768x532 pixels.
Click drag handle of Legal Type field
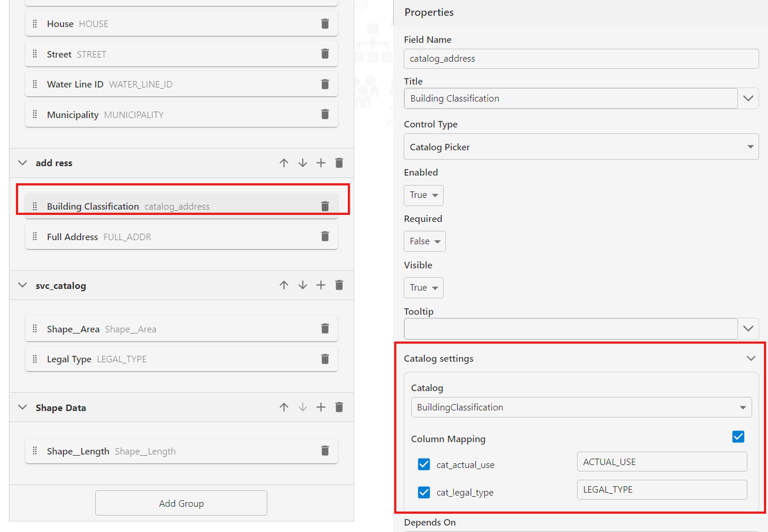point(35,359)
